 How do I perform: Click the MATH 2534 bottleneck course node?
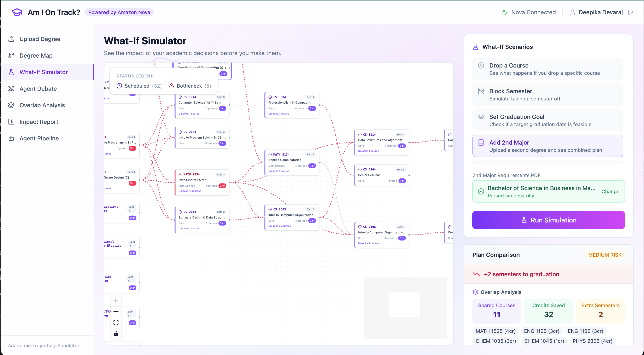click(x=202, y=182)
